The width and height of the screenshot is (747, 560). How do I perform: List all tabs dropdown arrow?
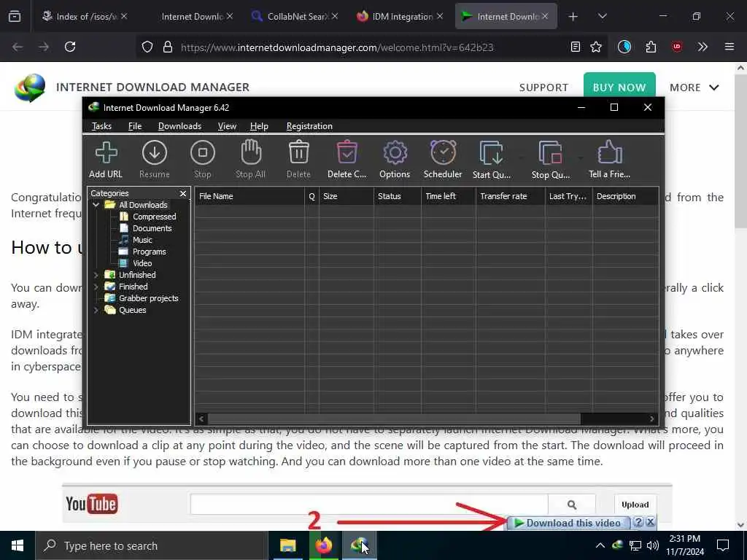coord(602,16)
